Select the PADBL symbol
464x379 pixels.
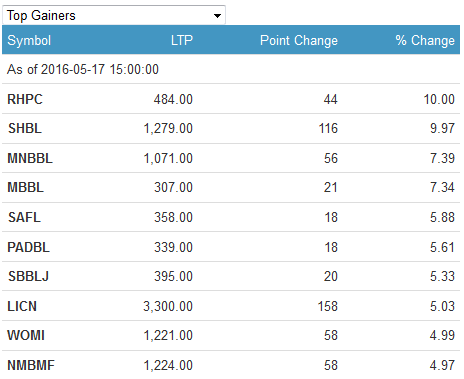click(29, 247)
